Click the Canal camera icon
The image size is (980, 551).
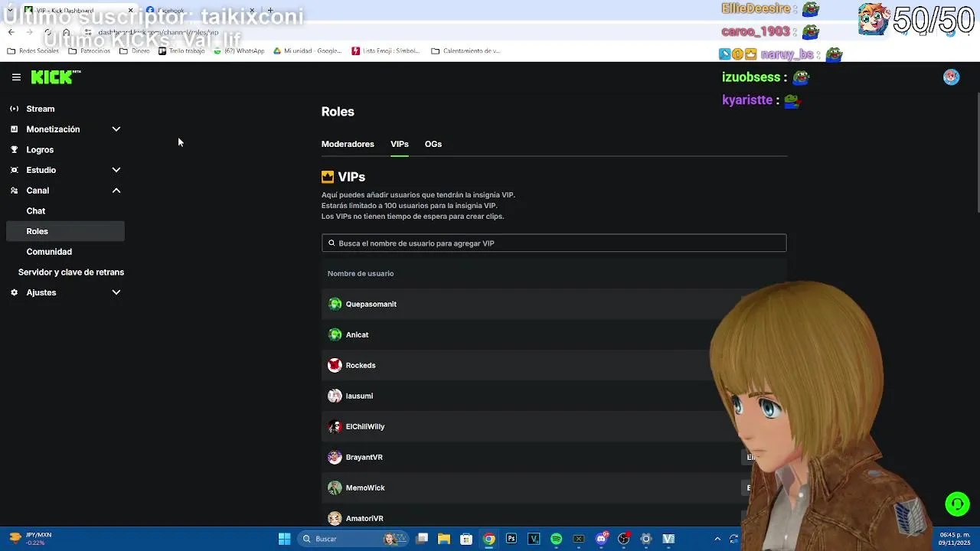[14, 191]
